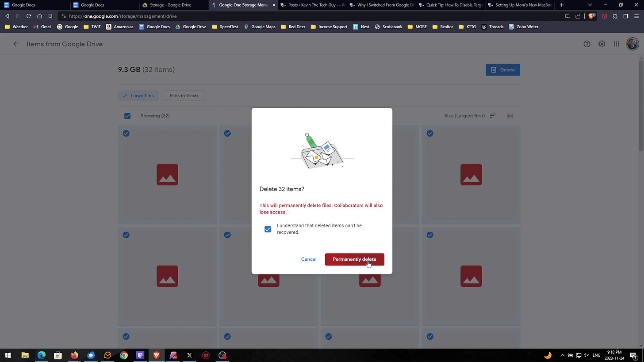The width and height of the screenshot is (644, 362).
Task: Expand the tab search chevron
Action: point(590,5)
